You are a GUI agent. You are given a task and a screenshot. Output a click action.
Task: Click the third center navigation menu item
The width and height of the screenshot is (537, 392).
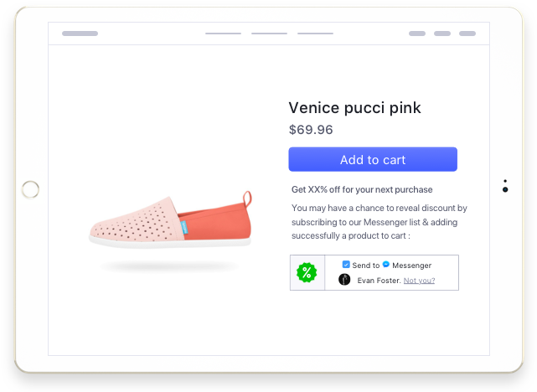coord(315,34)
